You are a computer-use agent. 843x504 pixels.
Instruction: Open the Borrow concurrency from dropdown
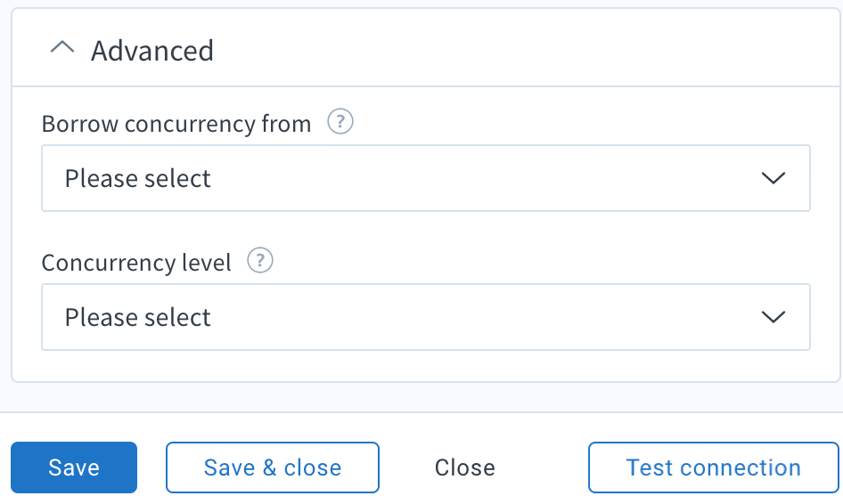(426, 178)
